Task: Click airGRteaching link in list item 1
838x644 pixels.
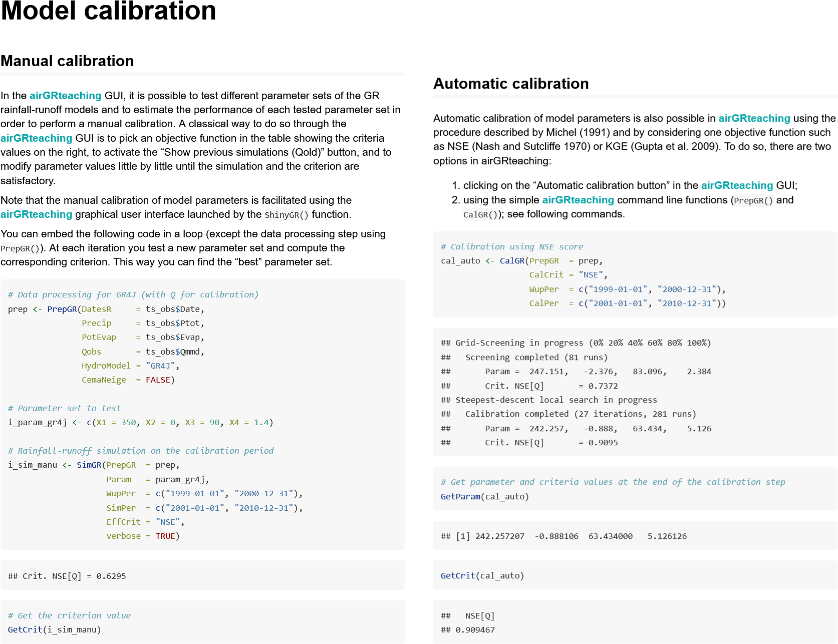Action: pos(737,185)
